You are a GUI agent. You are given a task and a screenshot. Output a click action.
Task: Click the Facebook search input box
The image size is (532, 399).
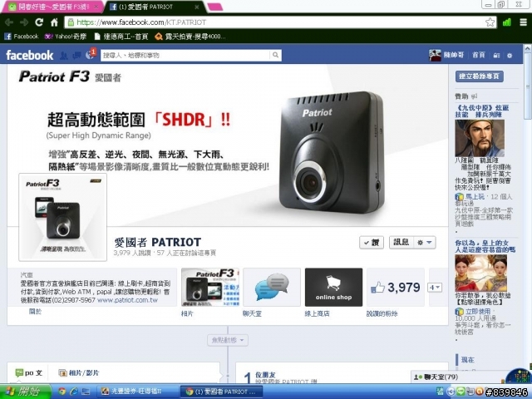[x=185, y=55]
